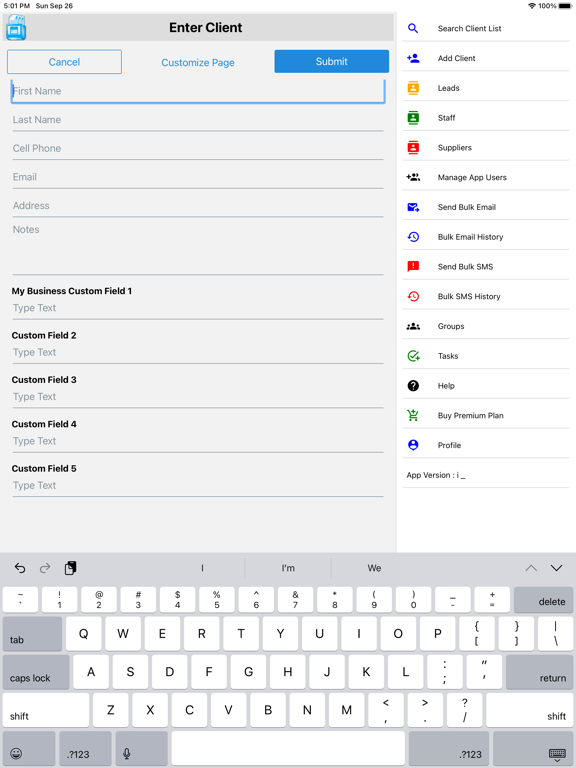Open the orange Leads contact icon
Viewport: 576px width, 768px height.
tap(413, 88)
